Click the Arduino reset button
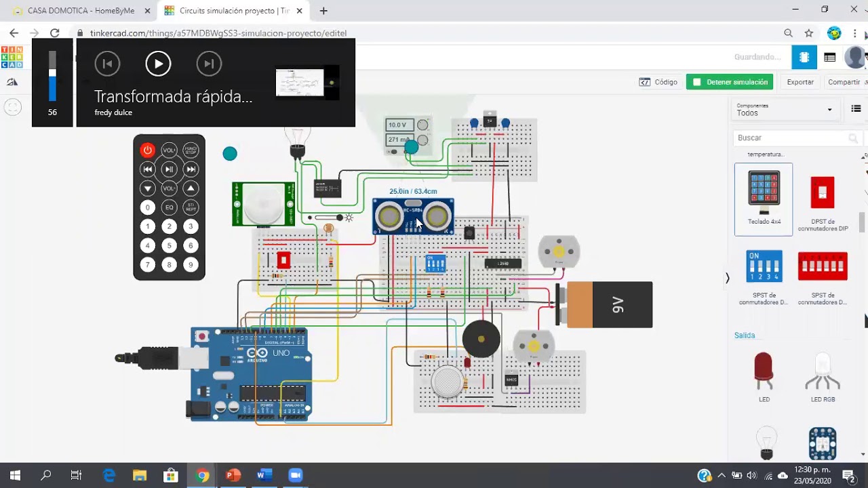 coord(201,336)
